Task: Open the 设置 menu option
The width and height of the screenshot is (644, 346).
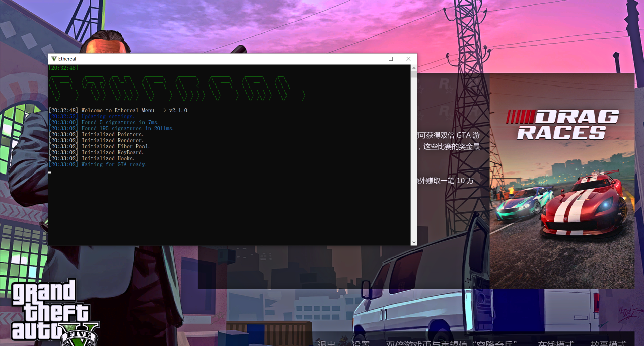Action: pos(361,343)
